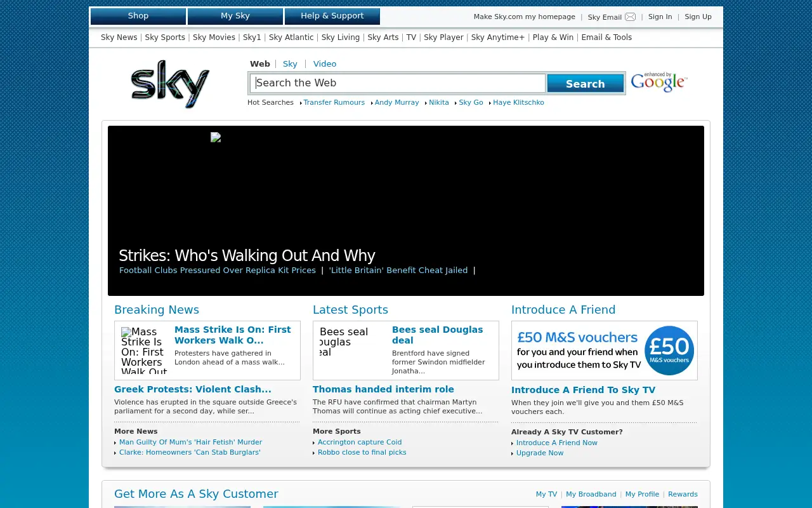Switch search to the Video tab
812x508 pixels.
pos(325,63)
